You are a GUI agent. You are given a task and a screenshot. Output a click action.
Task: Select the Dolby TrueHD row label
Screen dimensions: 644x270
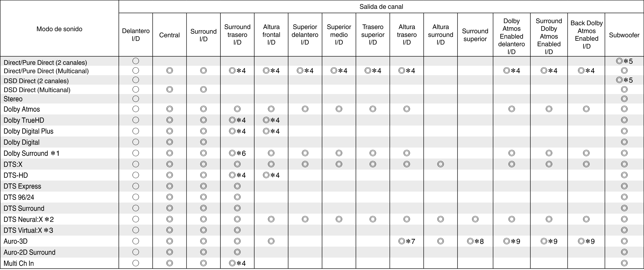[x=24, y=120]
